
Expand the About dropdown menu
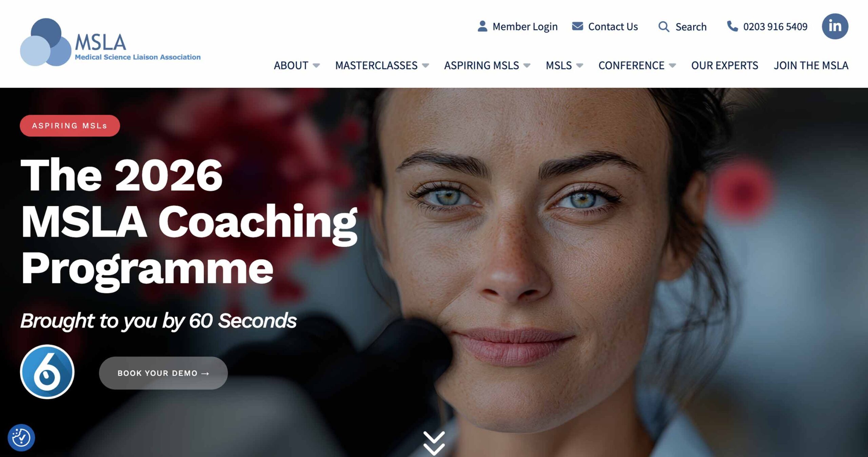tap(297, 65)
